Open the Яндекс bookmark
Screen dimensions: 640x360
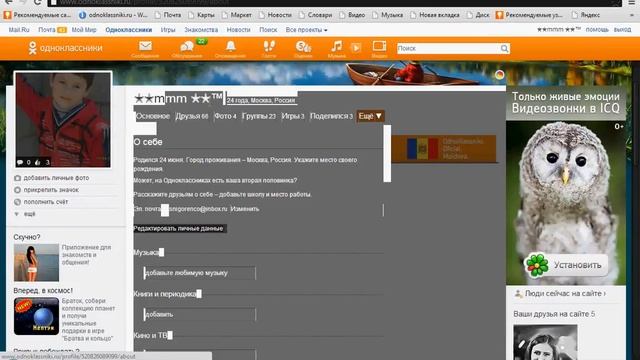coord(586,15)
